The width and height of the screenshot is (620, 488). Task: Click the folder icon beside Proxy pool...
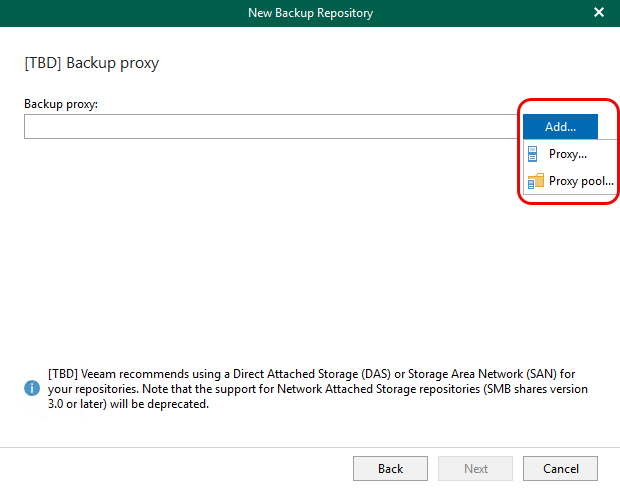[x=534, y=181]
